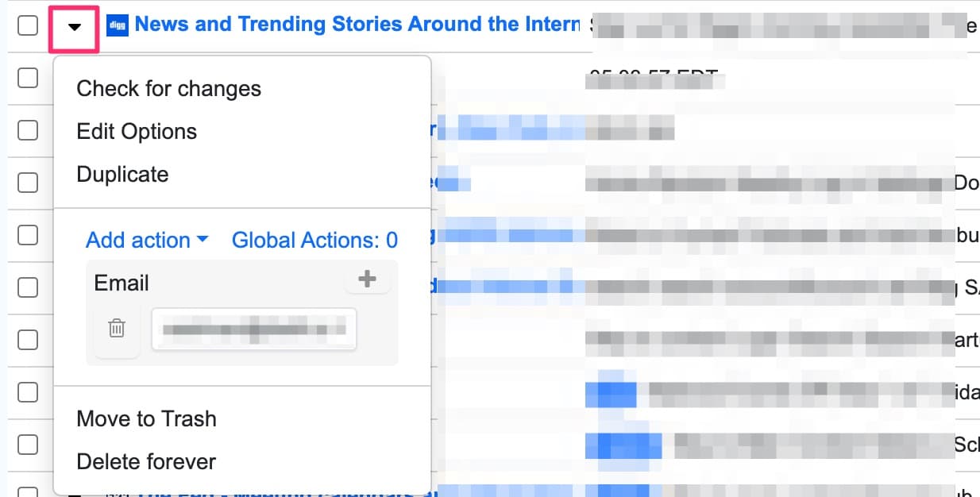Tick the checkbox left of Check for changes
The image size is (980, 497).
click(x=28, y=78)
